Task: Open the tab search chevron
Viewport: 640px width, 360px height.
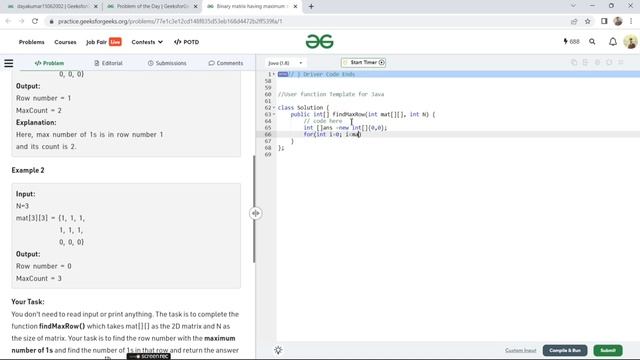Action: 573,6
